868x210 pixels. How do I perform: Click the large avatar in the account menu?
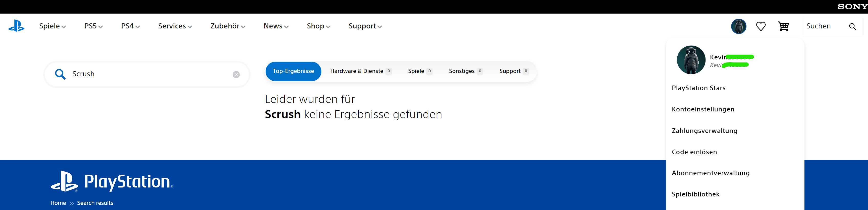point(691,60)
